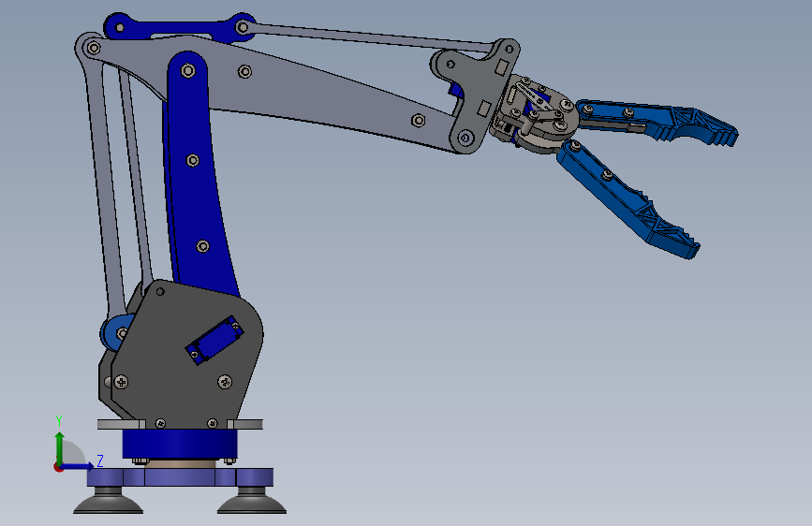Select the blue cylindrical rotating base

pos(180,445)
